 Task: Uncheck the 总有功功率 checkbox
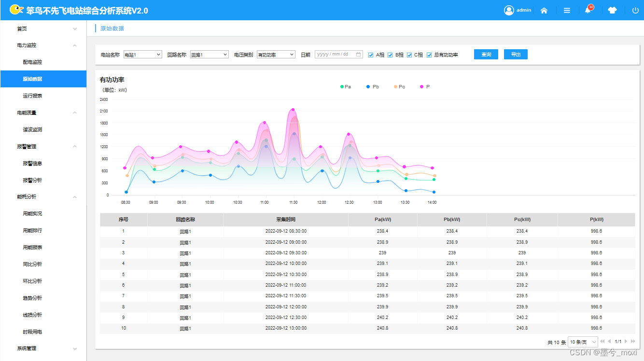point(429,55)
